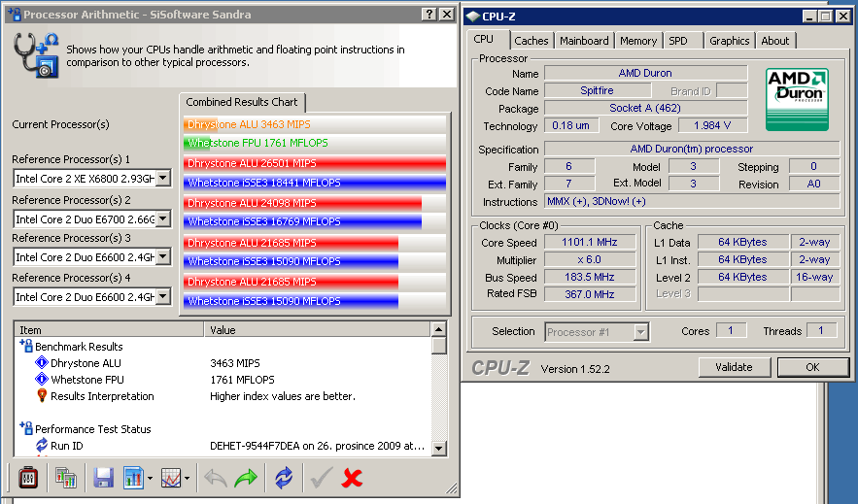858x504 pixels.
Task: Click the copy results icon in toolbar
Action: point(66,478)
